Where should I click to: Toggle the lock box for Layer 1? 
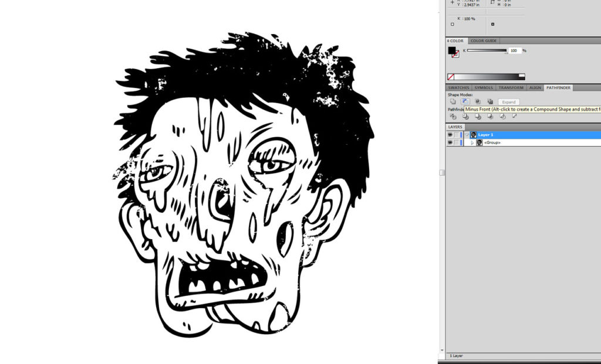456,135
